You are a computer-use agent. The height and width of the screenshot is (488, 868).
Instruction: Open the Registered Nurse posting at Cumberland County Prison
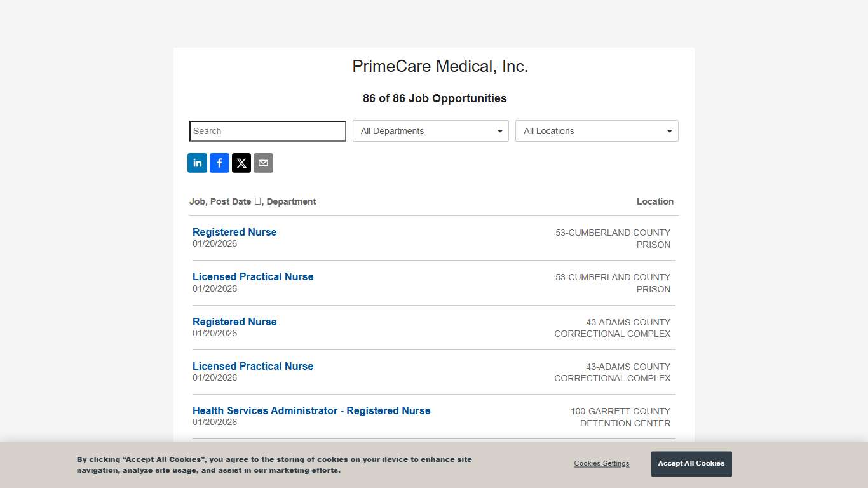(x=234, y=232)
